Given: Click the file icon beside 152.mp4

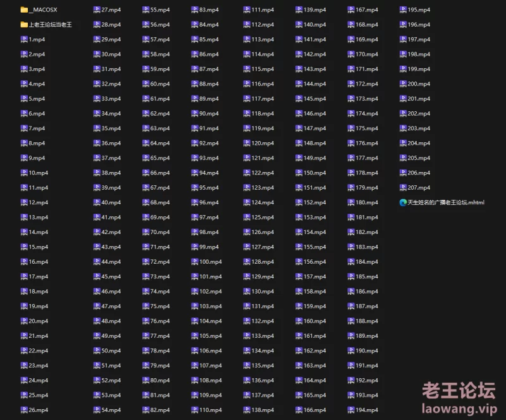Looking at the screenshot, I should (299, 202).
